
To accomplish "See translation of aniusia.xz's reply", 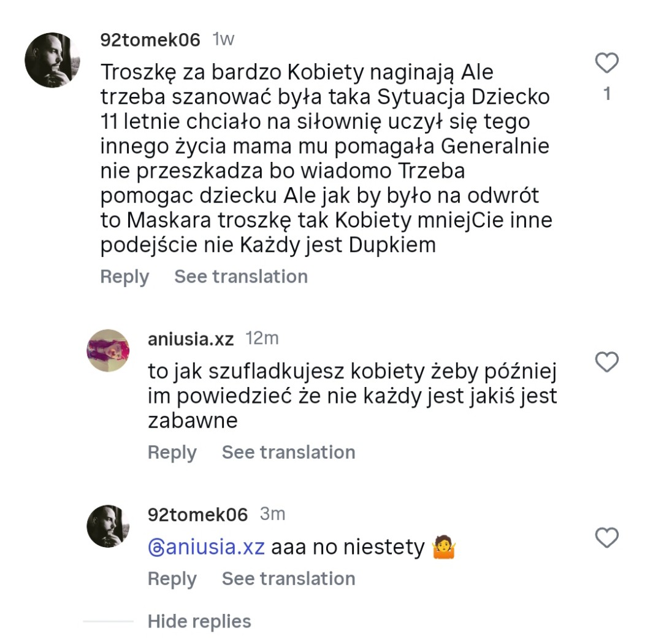I will (288, 453).
